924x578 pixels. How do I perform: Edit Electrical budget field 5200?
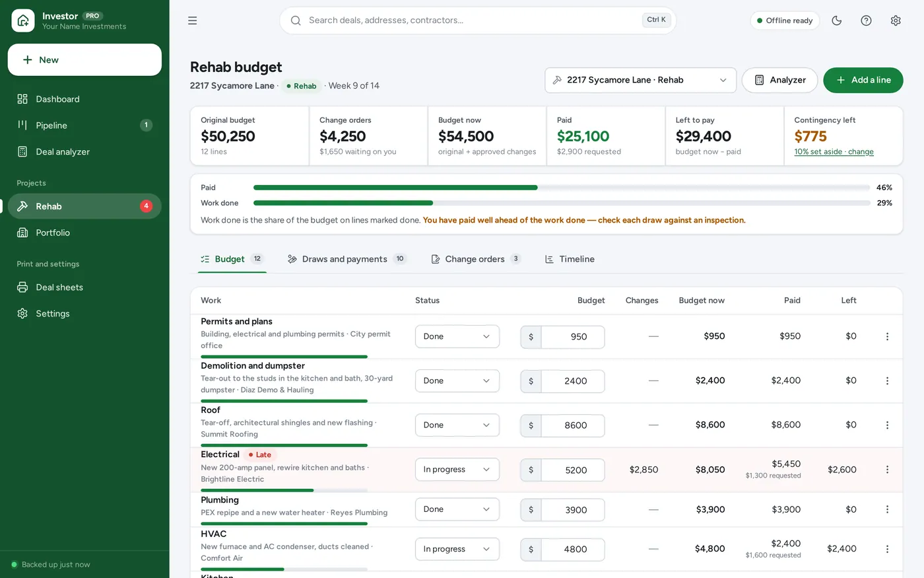pyautogui.click(x=573, y=470)
